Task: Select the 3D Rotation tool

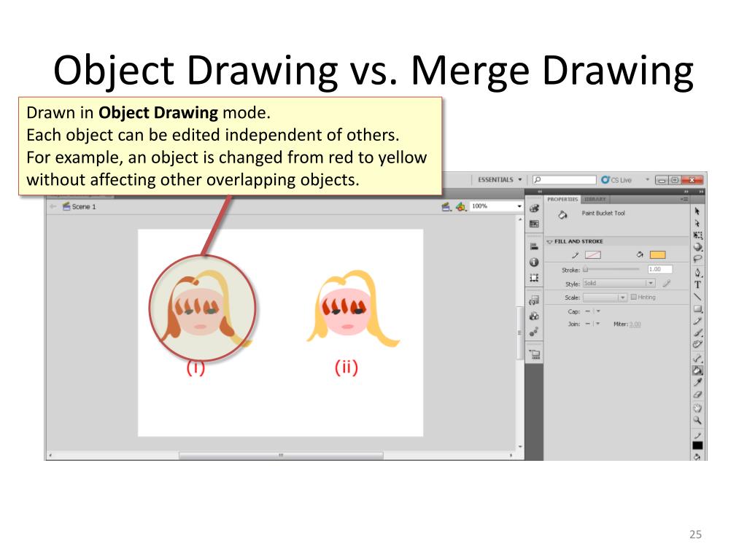Action: [697, 247]
